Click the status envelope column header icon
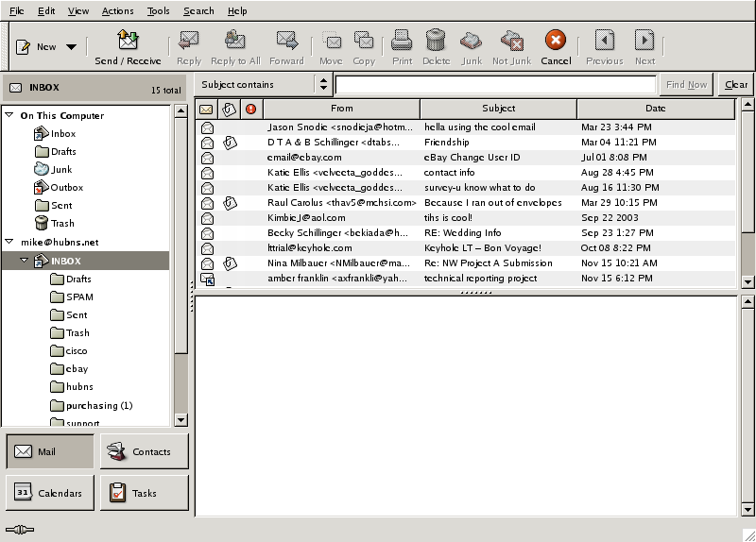756x542 pixels. 206,109
